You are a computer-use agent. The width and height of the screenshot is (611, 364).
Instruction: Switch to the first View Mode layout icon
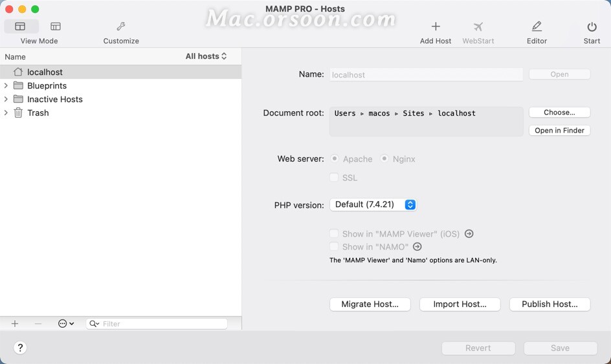(20, 27)
